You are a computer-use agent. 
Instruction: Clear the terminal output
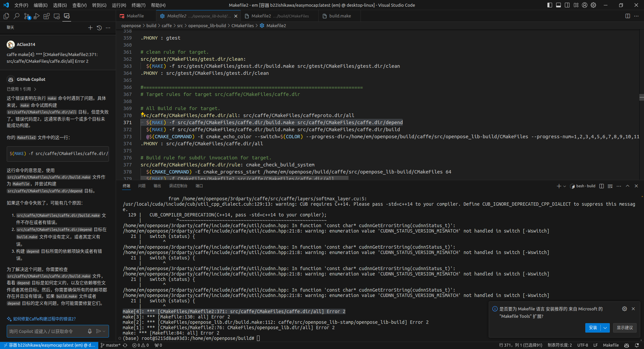[610, 186]
